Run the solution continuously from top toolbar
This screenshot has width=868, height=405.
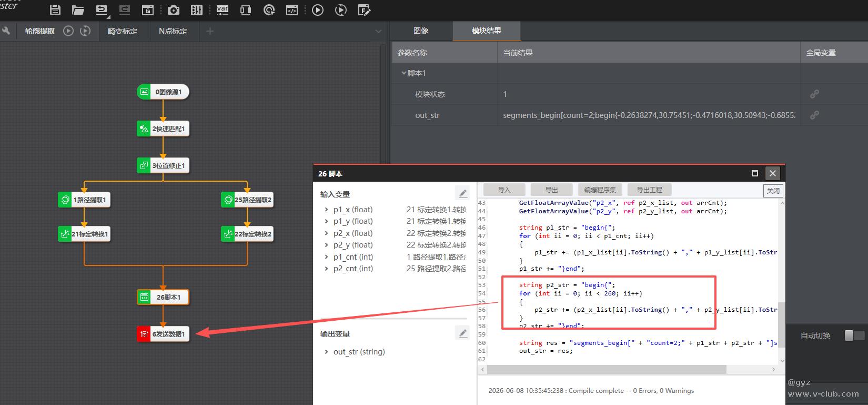[341, 10]
